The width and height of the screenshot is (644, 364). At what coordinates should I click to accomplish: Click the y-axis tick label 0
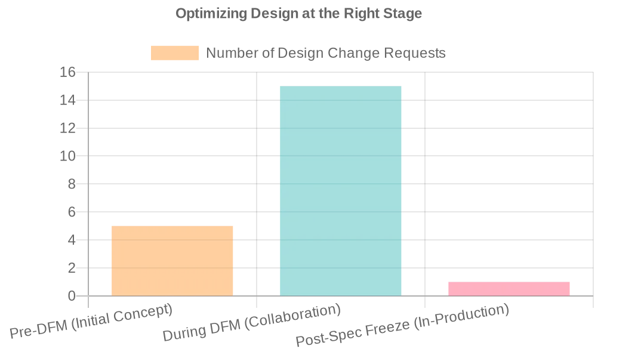(71, 296)
